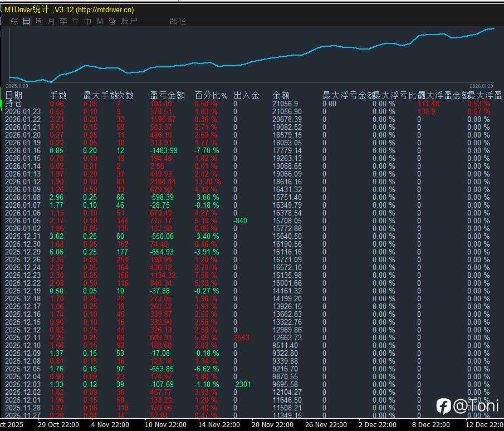Click the 余额 column header
This screenshot has height=431, width=504.
281,95
